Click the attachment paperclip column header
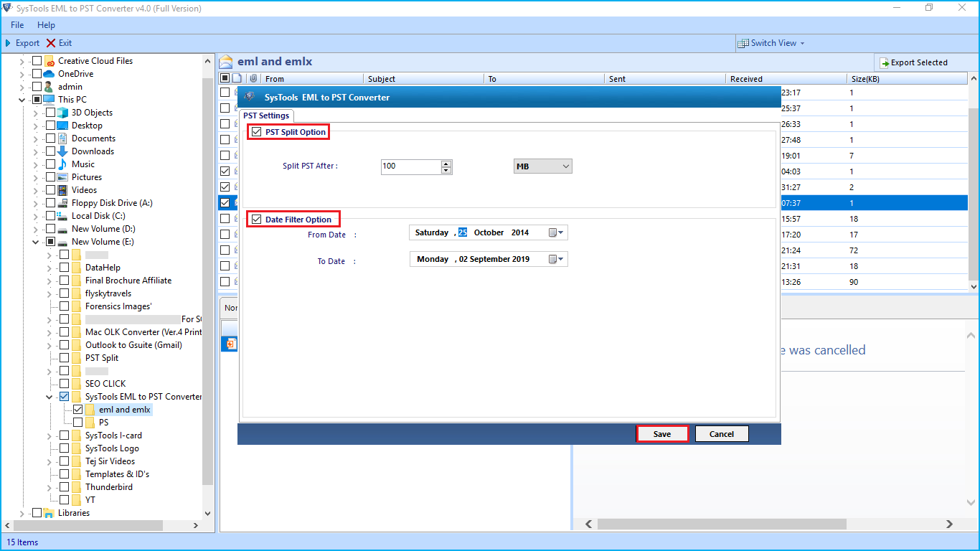This screenshot has width=980, height=551. click(253, 78)
